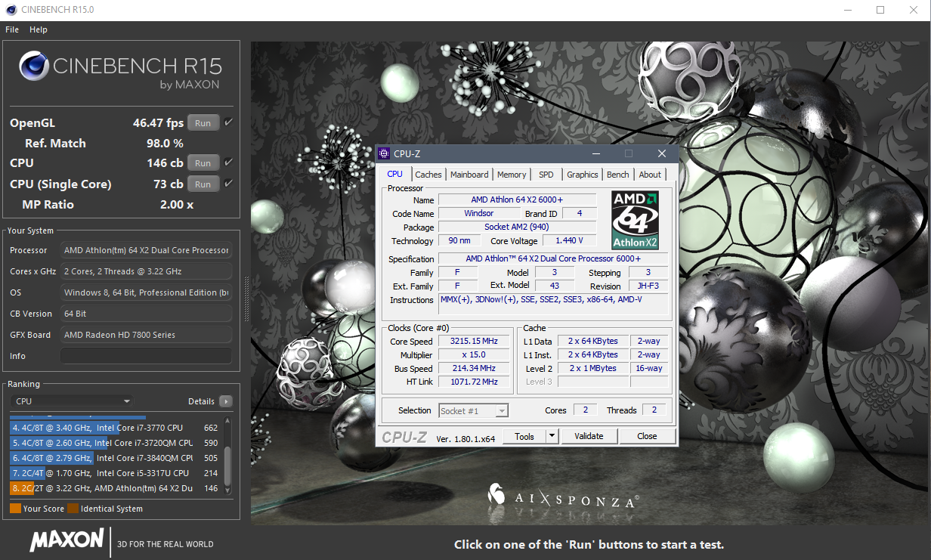The width and height of the screenshot is (931, 560).
Task: Click the HT Link value 1071.72 MHz
Action: 475,382
